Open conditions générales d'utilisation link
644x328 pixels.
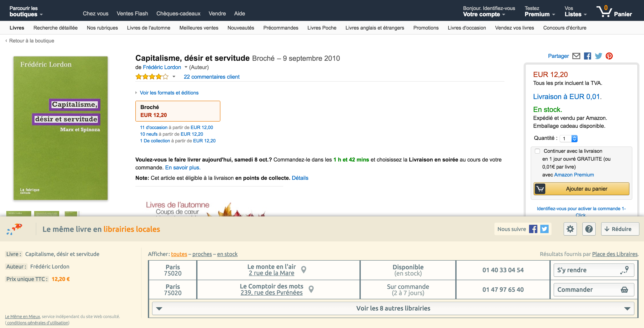(x=38, y=323)
